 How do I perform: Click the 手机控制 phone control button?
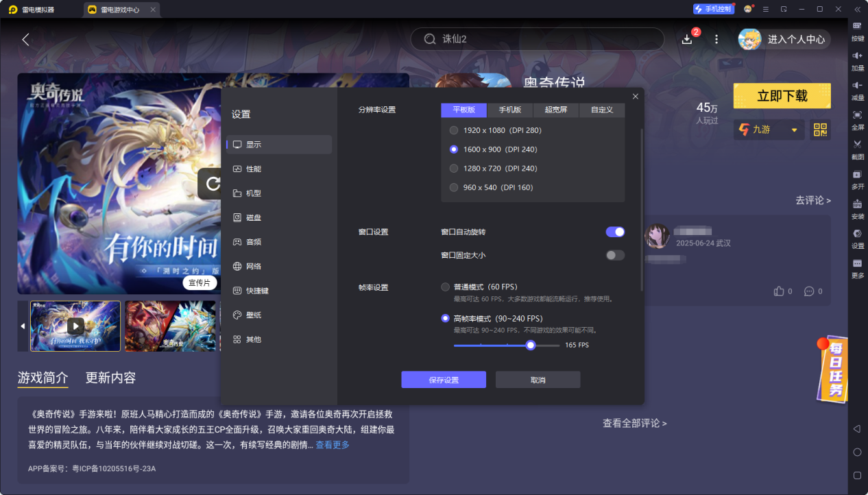click(x=713, y=9)
